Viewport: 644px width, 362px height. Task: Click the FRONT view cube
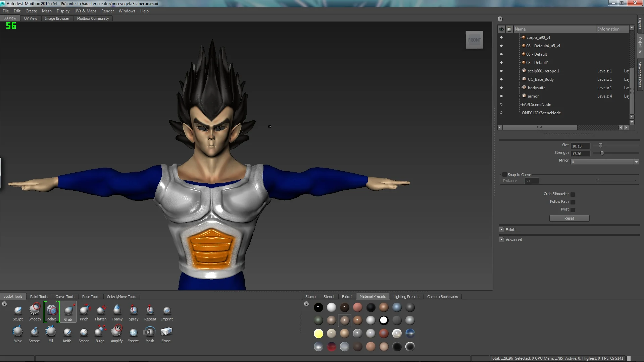click(474, 40)
